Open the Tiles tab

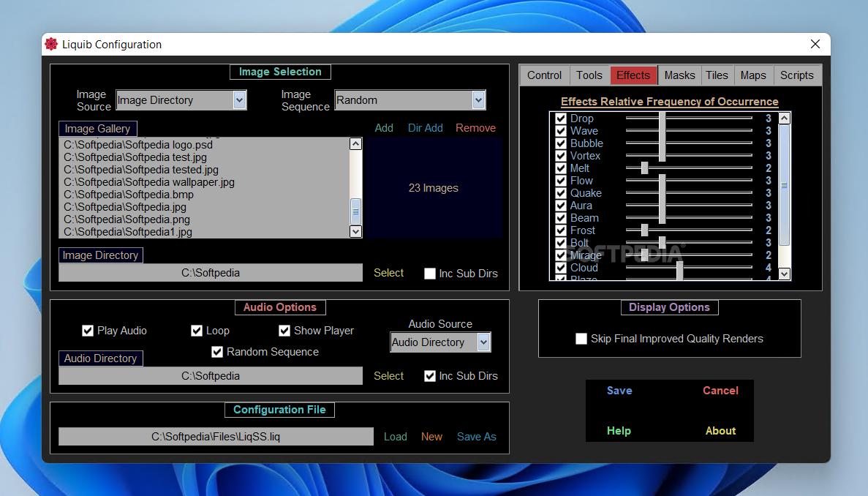(717, 75)
